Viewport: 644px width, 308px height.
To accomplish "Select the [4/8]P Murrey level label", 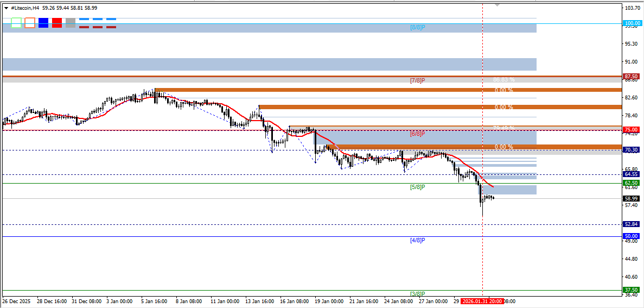I will pos(417,240).
